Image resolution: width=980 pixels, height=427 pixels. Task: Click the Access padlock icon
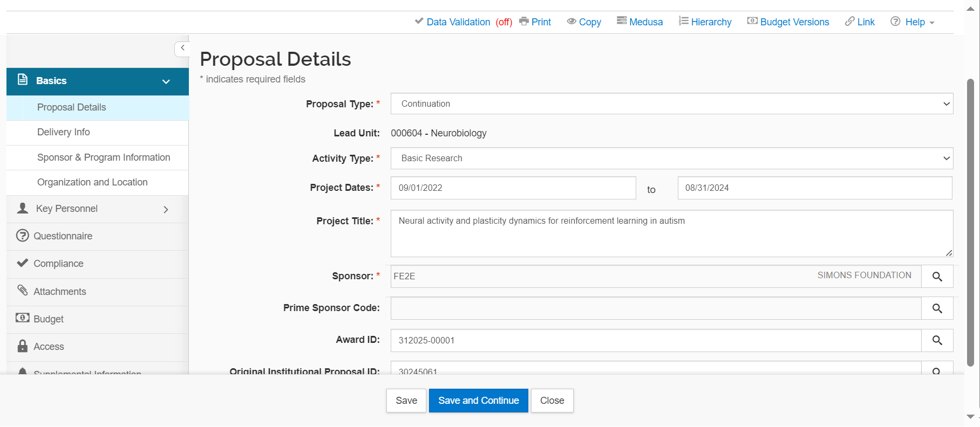click(23, 346)
